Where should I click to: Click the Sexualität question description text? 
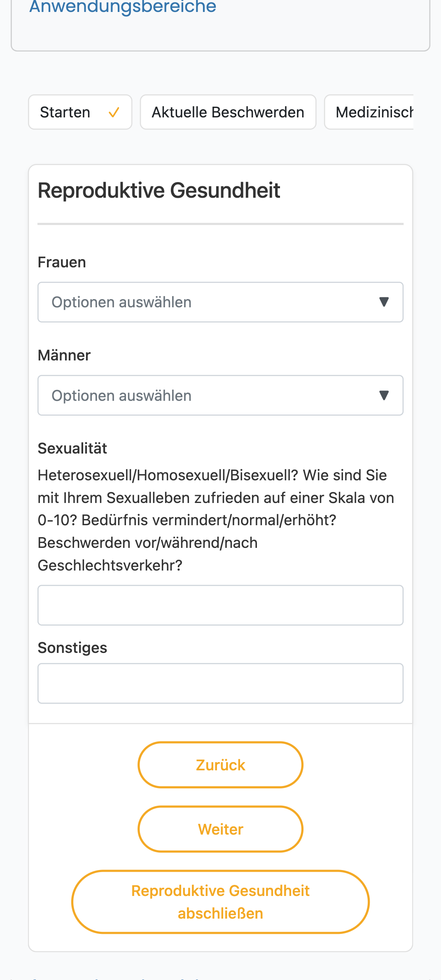click(216, 520)
